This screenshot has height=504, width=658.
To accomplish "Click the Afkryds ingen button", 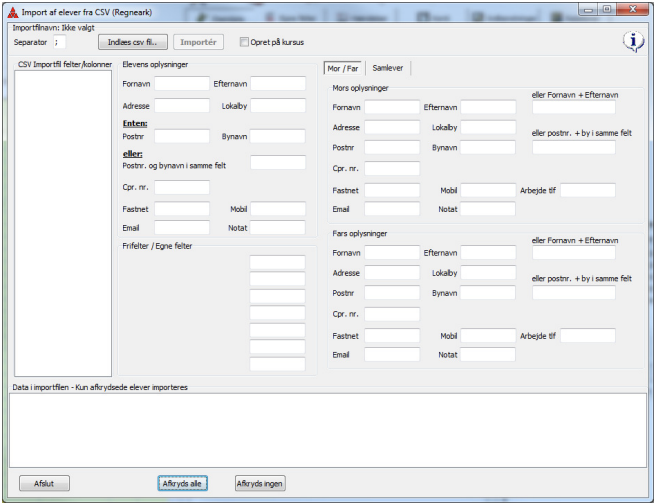I will (x=260, y=483).
